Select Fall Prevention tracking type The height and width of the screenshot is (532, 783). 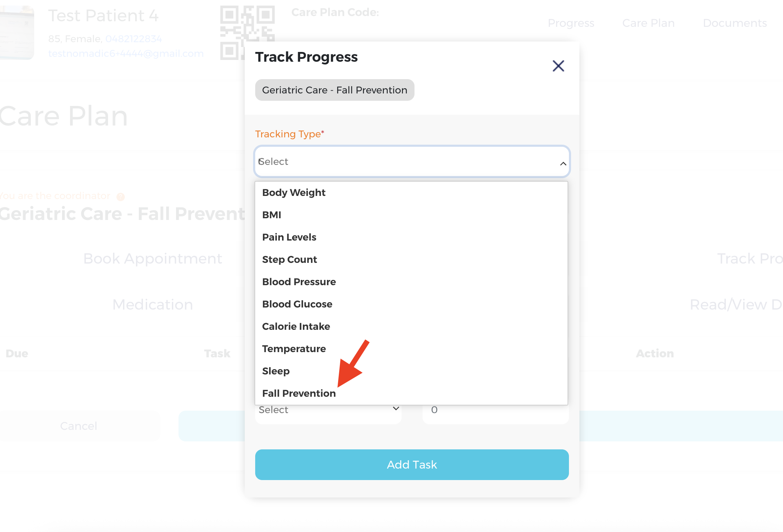[x=299, y=393]
